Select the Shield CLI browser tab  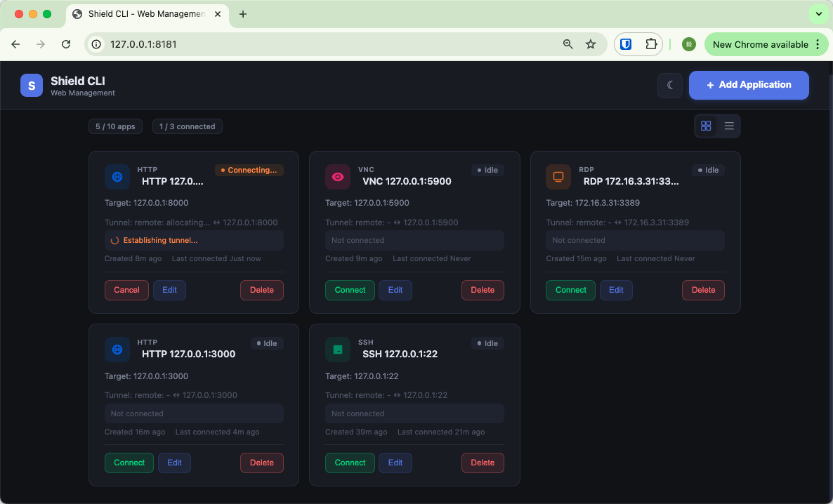click(x=140, y=13)
